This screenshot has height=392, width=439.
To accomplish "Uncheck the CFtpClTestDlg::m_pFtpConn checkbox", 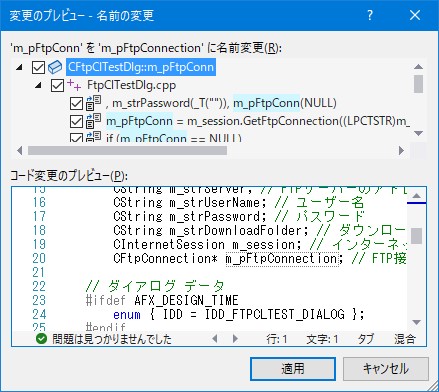I will pyautogui.click(x=38, y=67).
